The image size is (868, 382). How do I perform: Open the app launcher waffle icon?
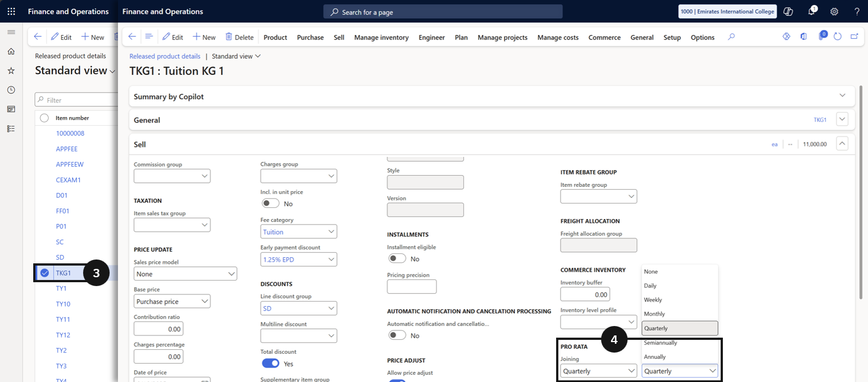11,11
